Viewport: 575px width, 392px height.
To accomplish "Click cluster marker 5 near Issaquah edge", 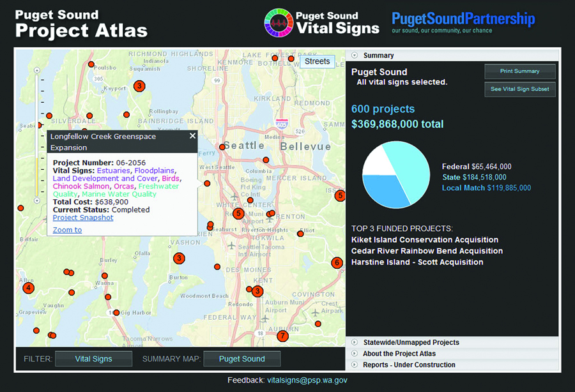I will (340, 195).
